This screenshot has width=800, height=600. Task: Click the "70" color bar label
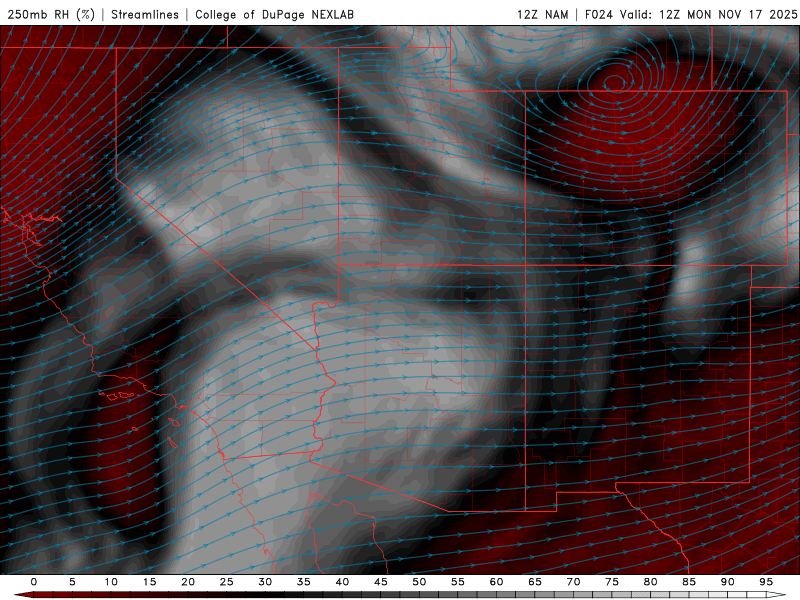coord(573,582)
